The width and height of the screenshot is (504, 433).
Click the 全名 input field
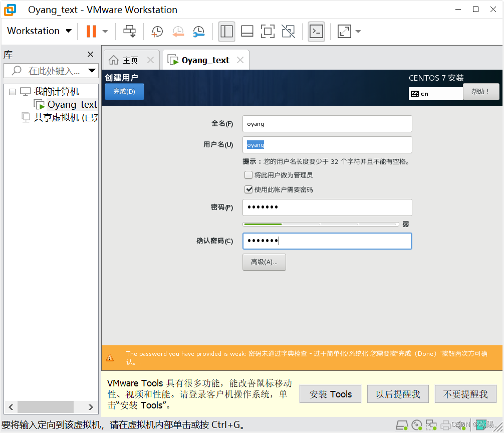click(x=327, y=124)
